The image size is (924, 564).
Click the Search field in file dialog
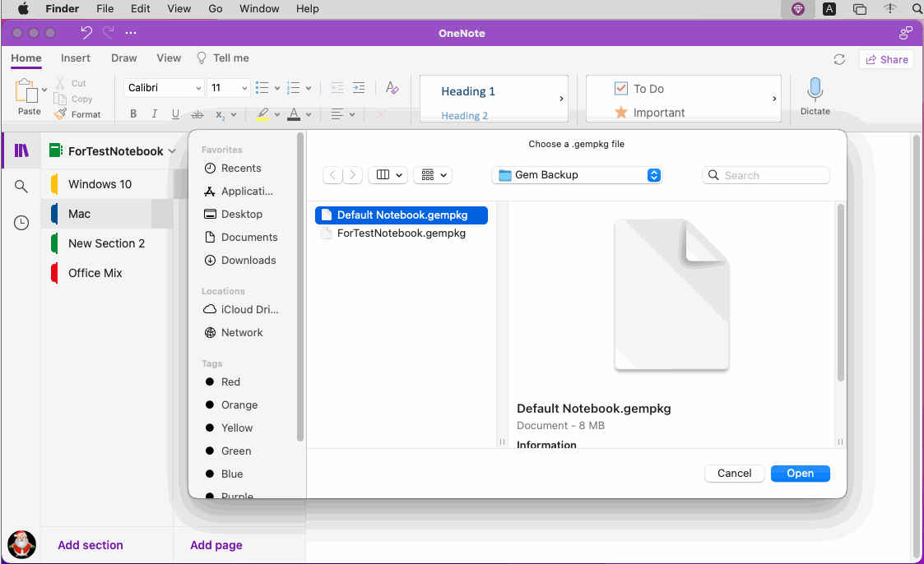pos(766,175)
